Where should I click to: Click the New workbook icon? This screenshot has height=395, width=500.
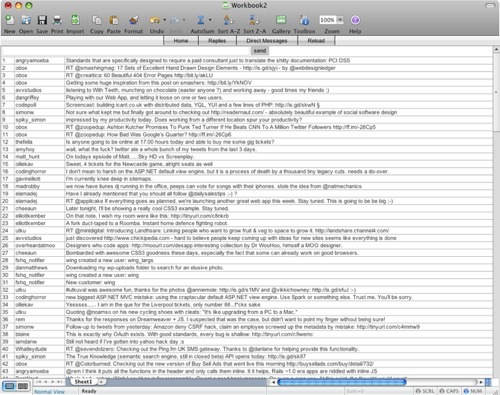[10, 20]
